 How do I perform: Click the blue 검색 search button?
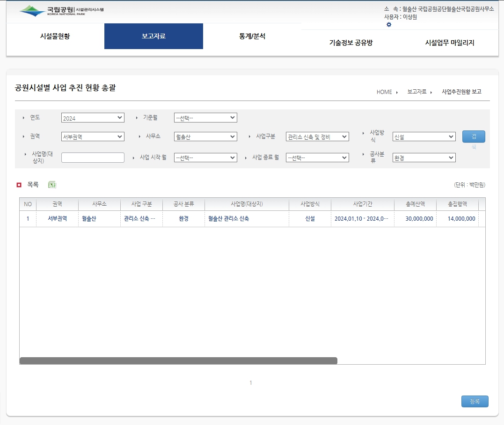click(474, 137)
